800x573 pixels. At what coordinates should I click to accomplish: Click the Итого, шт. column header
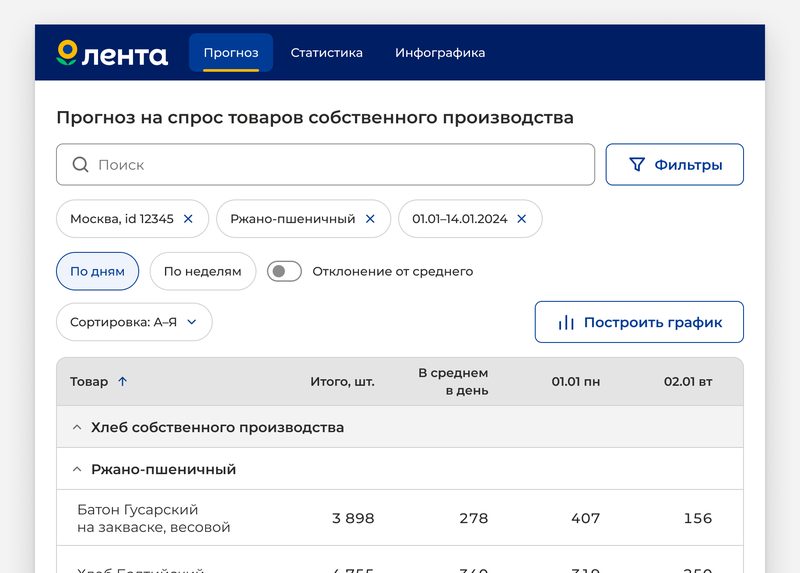click(342, 382)
